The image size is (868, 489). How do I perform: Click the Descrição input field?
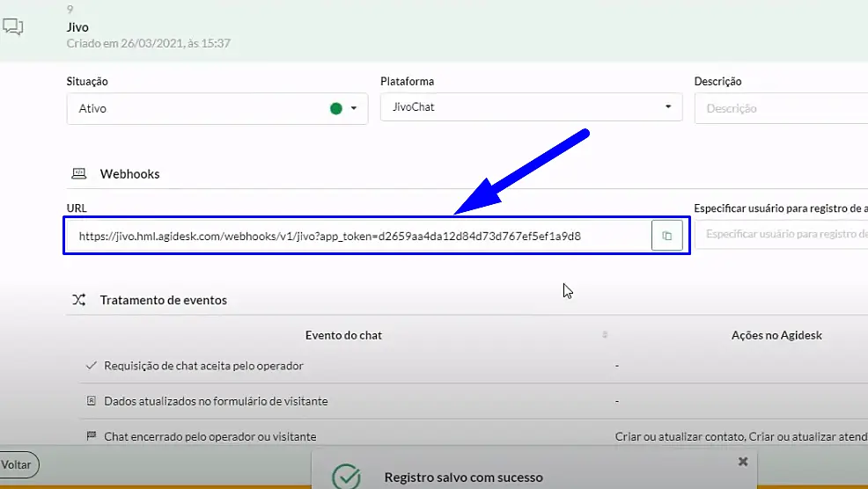tap(781, 108)
